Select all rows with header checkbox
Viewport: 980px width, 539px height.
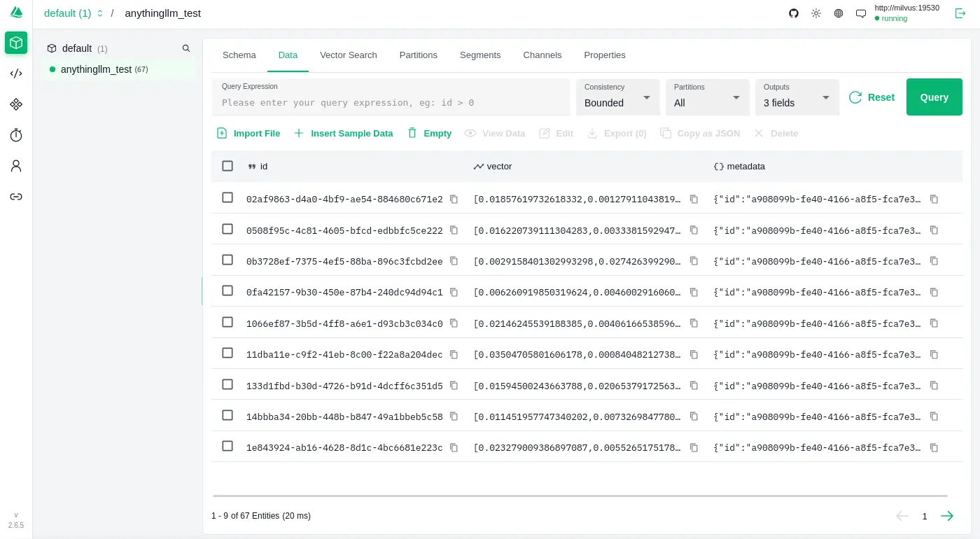pos(227,166)
